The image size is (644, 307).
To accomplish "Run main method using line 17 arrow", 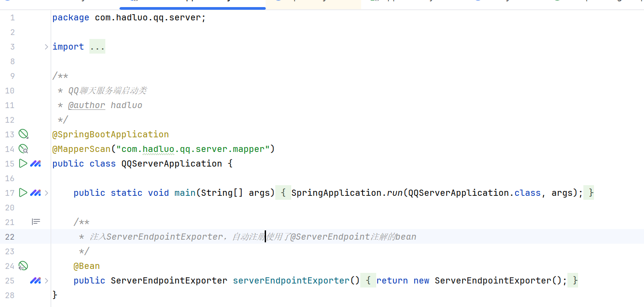I will [23, 193].
